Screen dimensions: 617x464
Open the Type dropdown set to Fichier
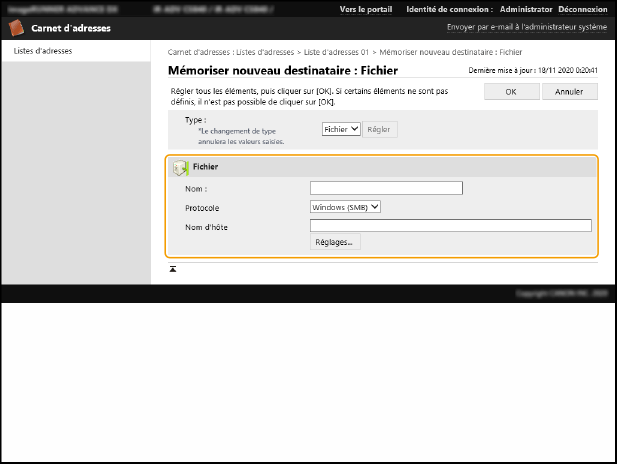point(341,129)
